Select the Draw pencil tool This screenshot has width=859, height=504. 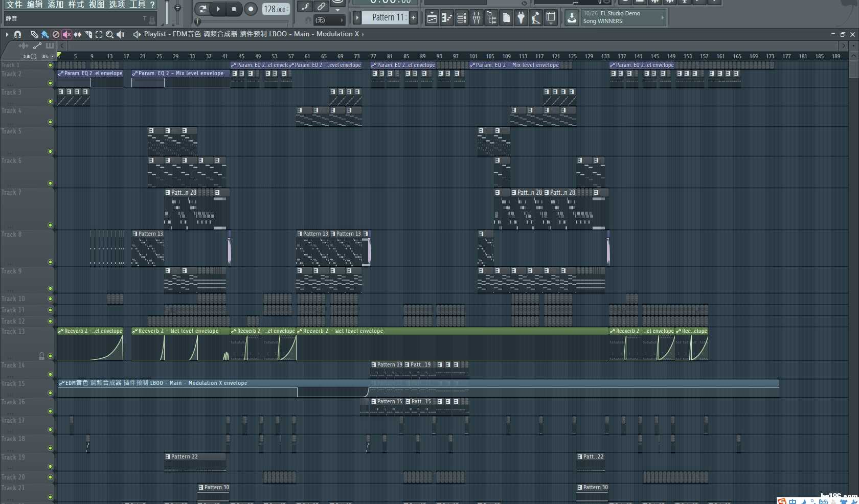tap(34, 34)
